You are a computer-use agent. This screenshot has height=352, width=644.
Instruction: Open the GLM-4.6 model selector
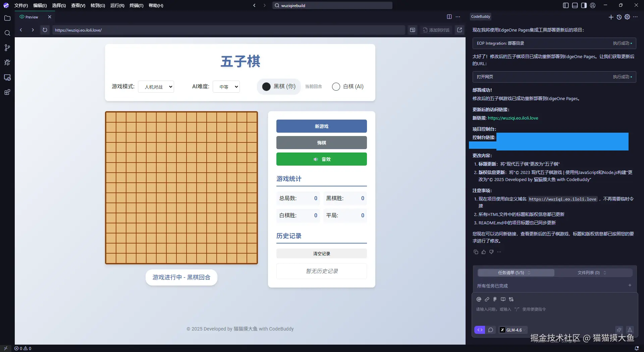coord(513,330)
